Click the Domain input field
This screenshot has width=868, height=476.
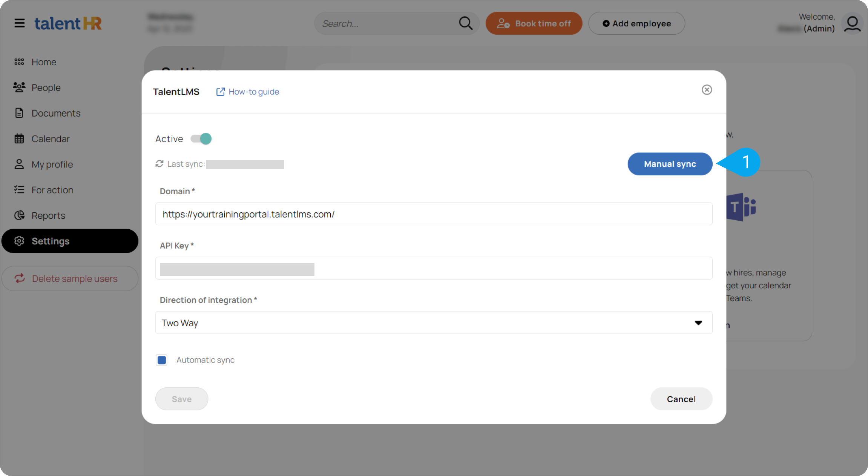pos(434,214)
